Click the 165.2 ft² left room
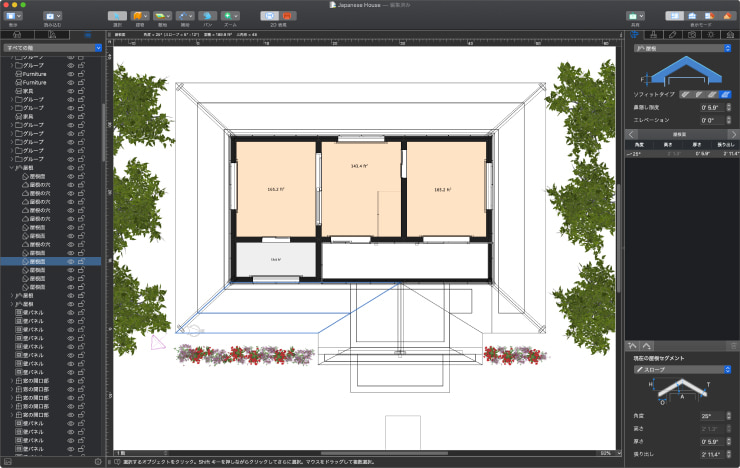This screenshot has width=740, height=468. [x=276, y=189]
